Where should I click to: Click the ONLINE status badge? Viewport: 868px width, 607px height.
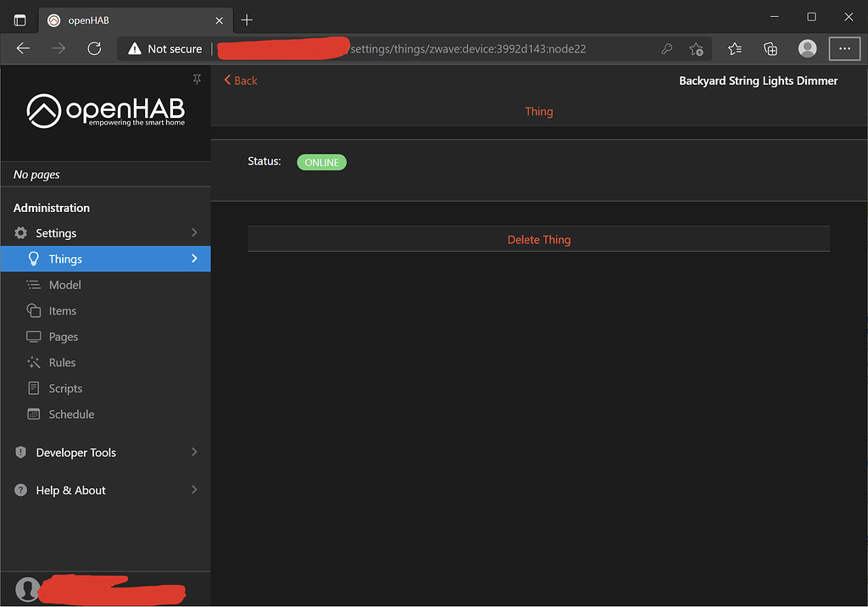[321, 162]
